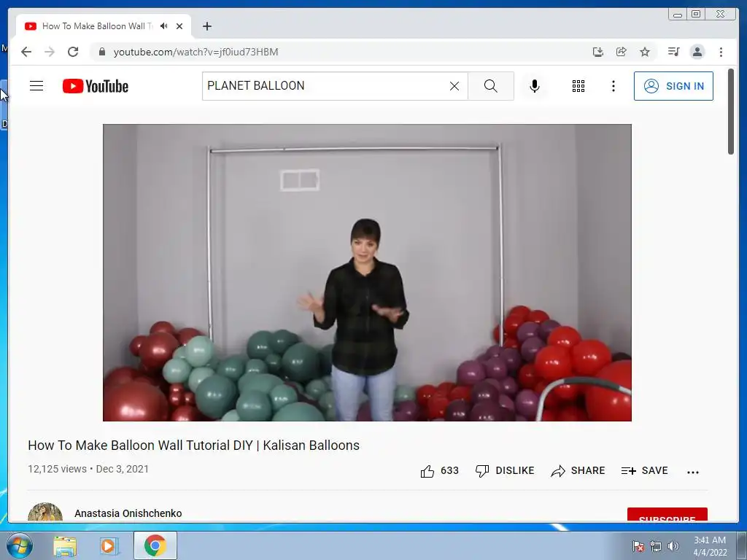The image size is (747, 560).
Task: Click the address bar URL
Action: (x=196, y=52)
